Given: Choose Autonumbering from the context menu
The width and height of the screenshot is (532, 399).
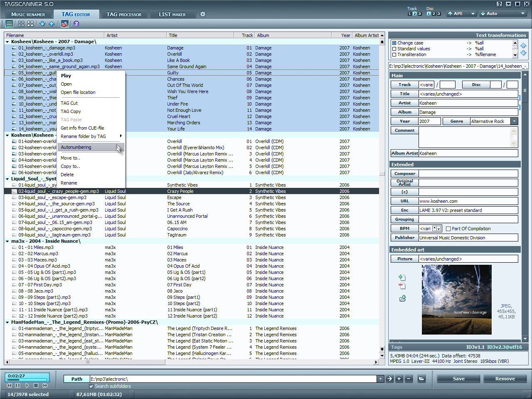Looking at the screenshot, I should pyautogui.click(x=76, y=147).
